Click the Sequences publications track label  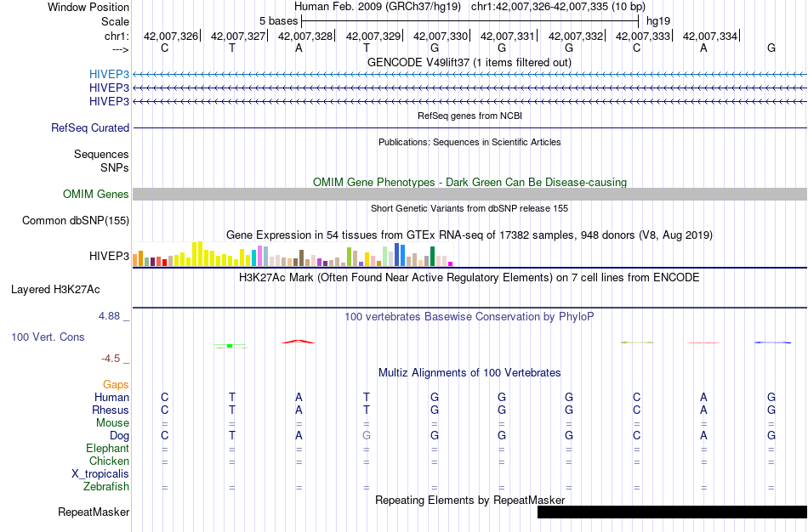tap(101, 155)
